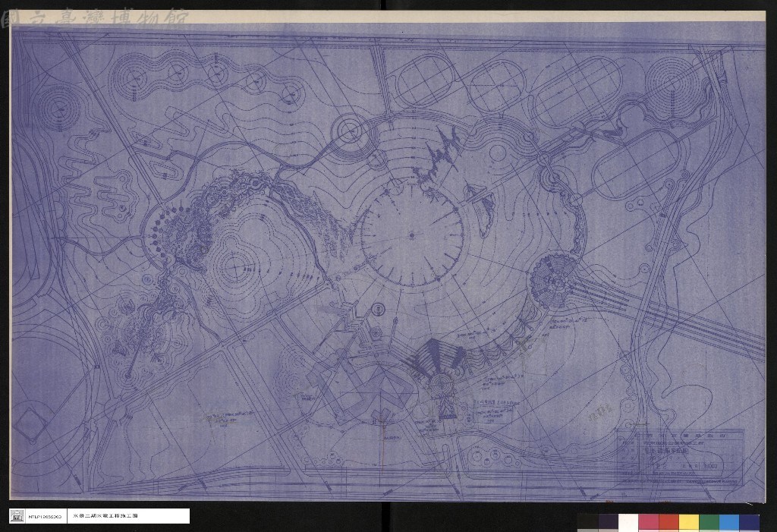Image resolution: width=777 pixels, height=532 pixels.
Task: Pick the green color calibration swatch
Action: [x=709, y=523]
